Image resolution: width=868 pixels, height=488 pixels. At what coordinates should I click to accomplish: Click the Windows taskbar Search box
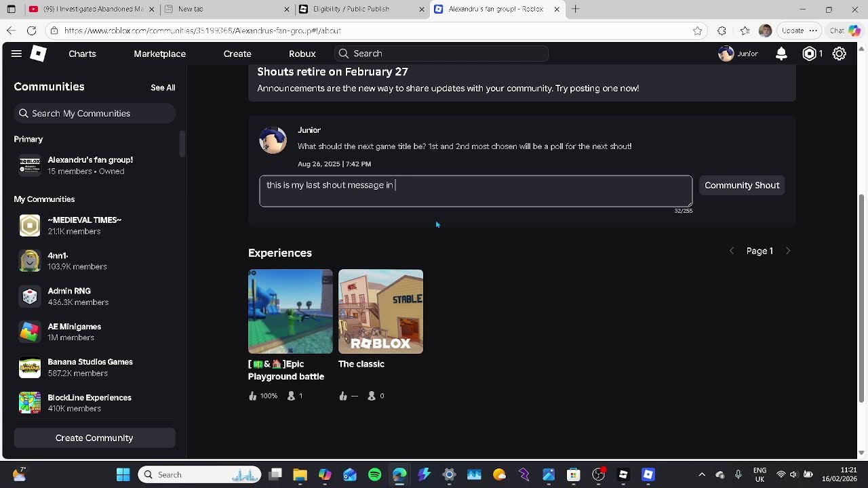pyautogui.click(x=200, y=474)
